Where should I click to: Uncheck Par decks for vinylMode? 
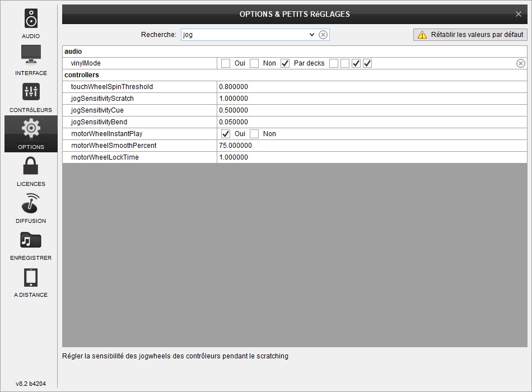(285, 63)
